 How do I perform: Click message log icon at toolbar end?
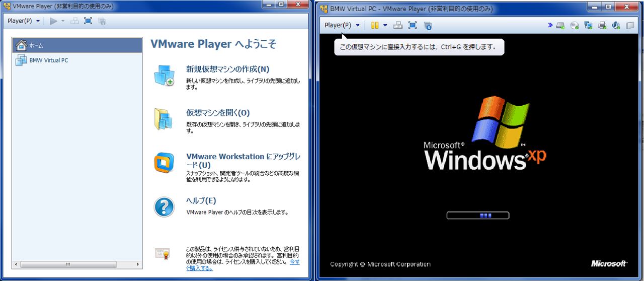tap(630, 25)
